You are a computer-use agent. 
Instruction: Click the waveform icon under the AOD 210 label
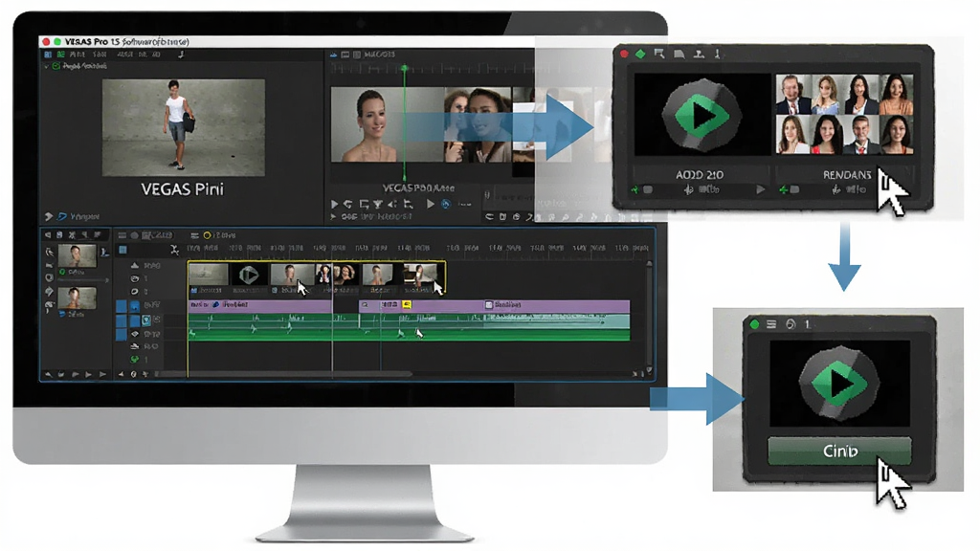point(688,189)
